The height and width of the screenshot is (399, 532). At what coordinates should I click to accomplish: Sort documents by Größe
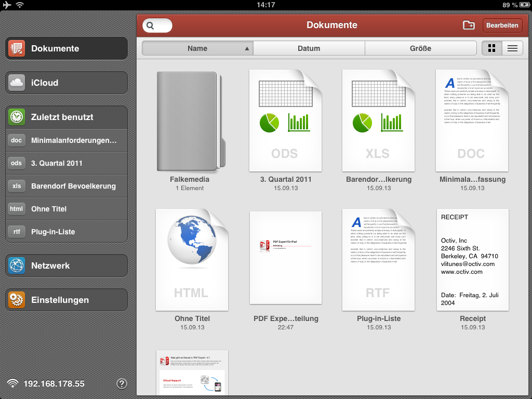point(420,48)
